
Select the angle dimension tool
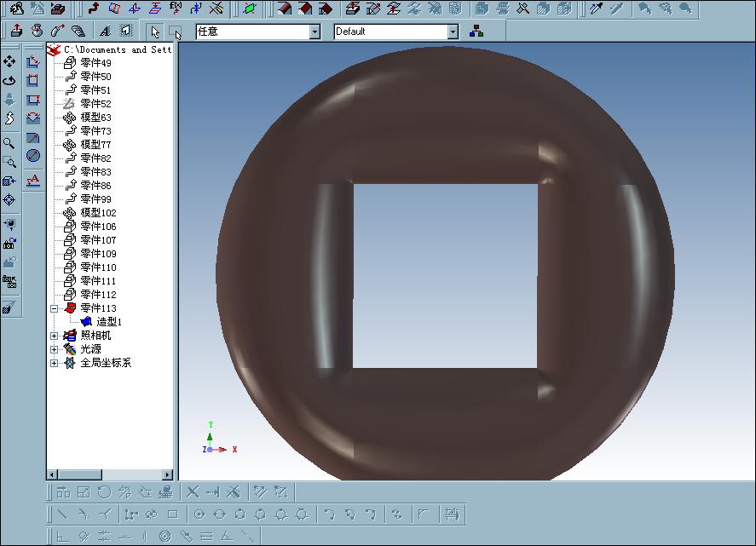32,118
